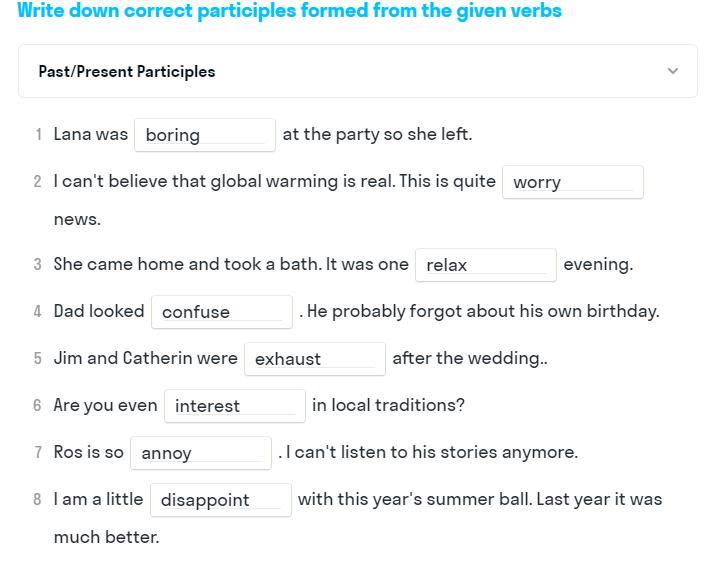Image resolution: width=718 pixels, height=572 pixels.
Task: Click the "Past/Present Participles" section title
Action: pos(127,72)
